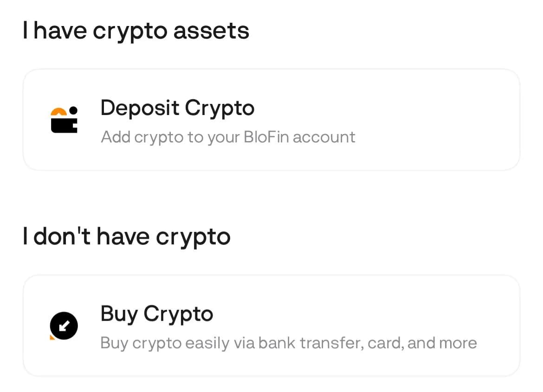Image resolution: width=543 pixels, height=392 pixels.
Task: Open the Buy Crypto card
Action: tap(271, 326)
